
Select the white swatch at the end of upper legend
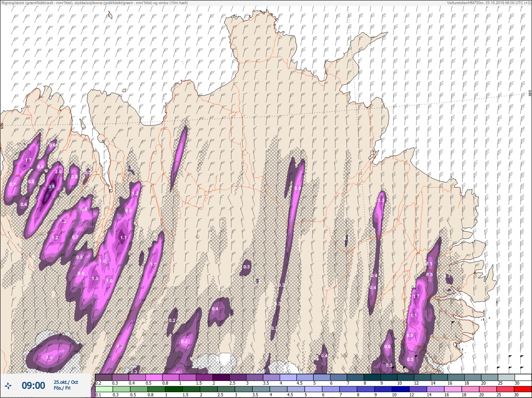point(523,377)
